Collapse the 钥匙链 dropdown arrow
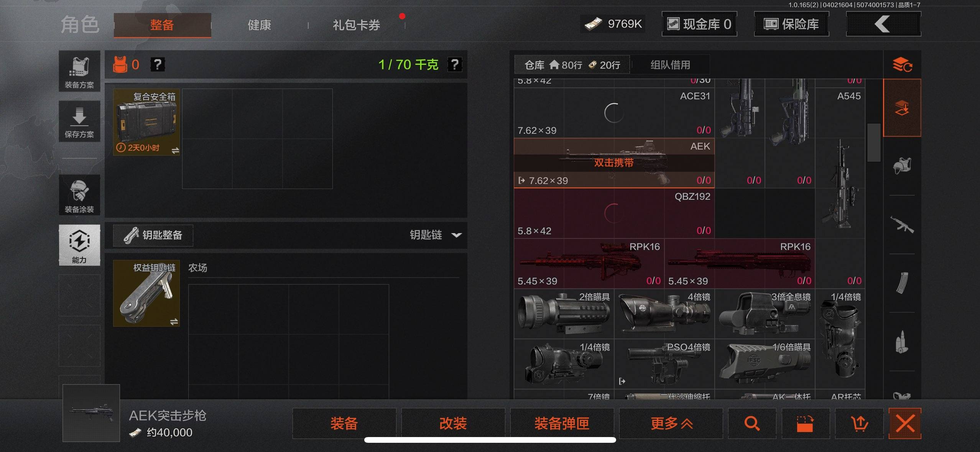The image size is (980, 452). (456, 235)
